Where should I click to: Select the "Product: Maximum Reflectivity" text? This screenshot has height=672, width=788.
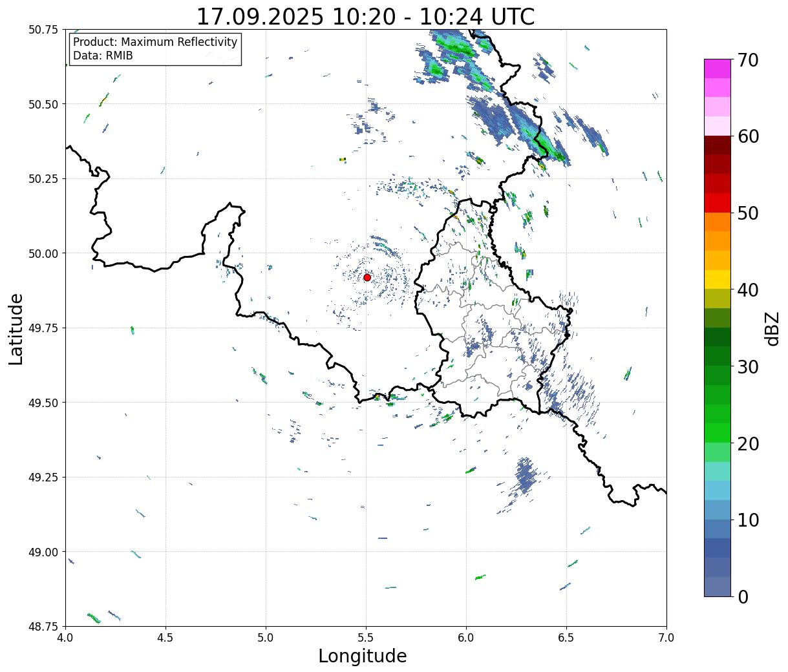(x=155, y=42)
